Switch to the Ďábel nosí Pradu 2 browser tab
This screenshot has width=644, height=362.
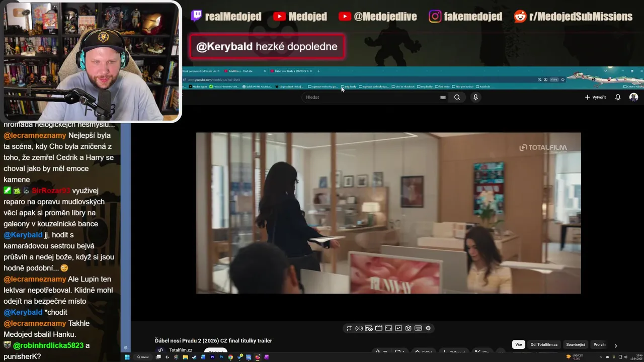tap(291, 71)
